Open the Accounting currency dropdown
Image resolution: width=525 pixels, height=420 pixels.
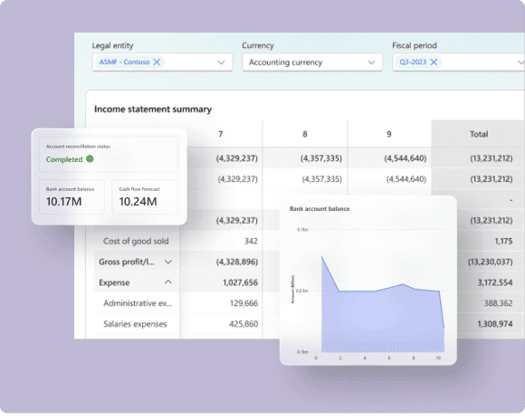[312, 62]
